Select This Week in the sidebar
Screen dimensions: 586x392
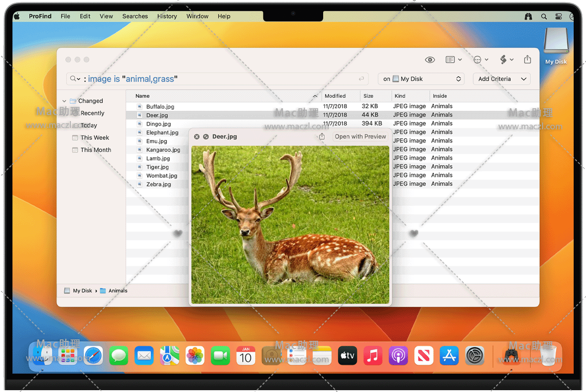[x=95, y=138]
